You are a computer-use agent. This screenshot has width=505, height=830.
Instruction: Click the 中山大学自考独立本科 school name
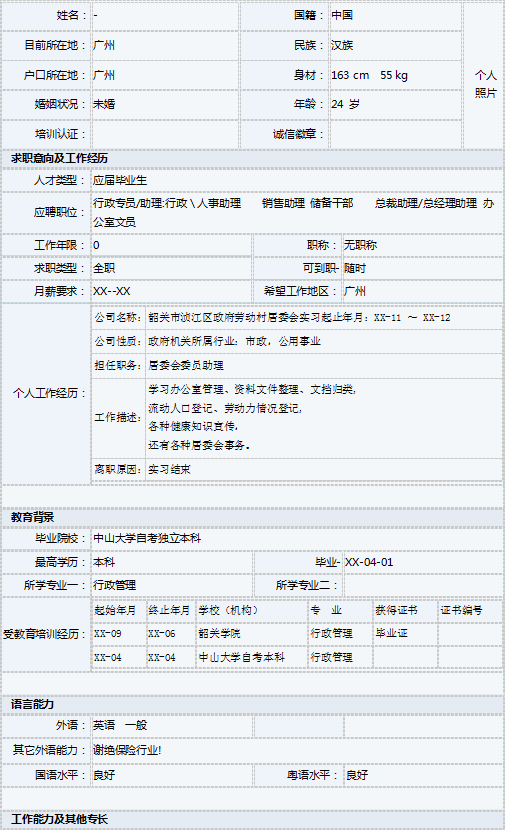tap(147, 538)
